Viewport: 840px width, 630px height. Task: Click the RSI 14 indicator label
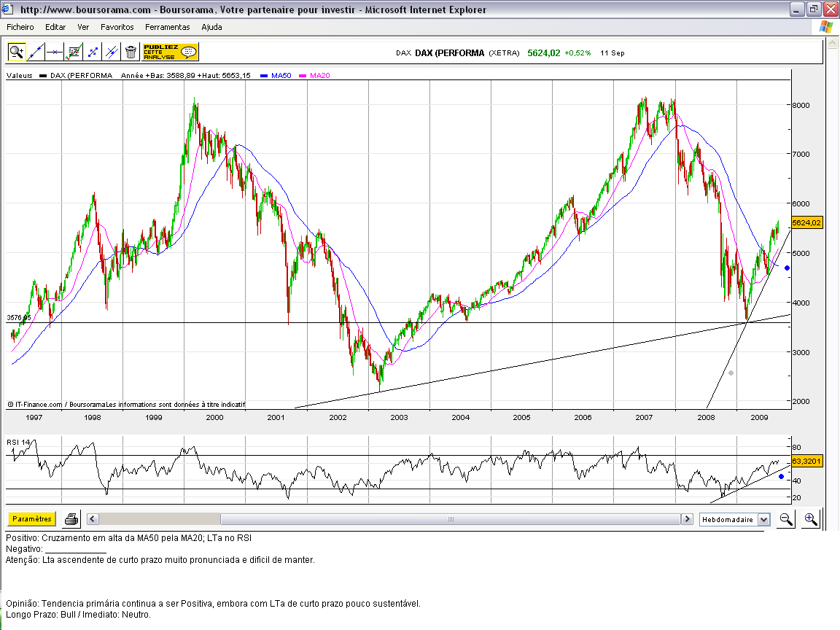(19, 442)
